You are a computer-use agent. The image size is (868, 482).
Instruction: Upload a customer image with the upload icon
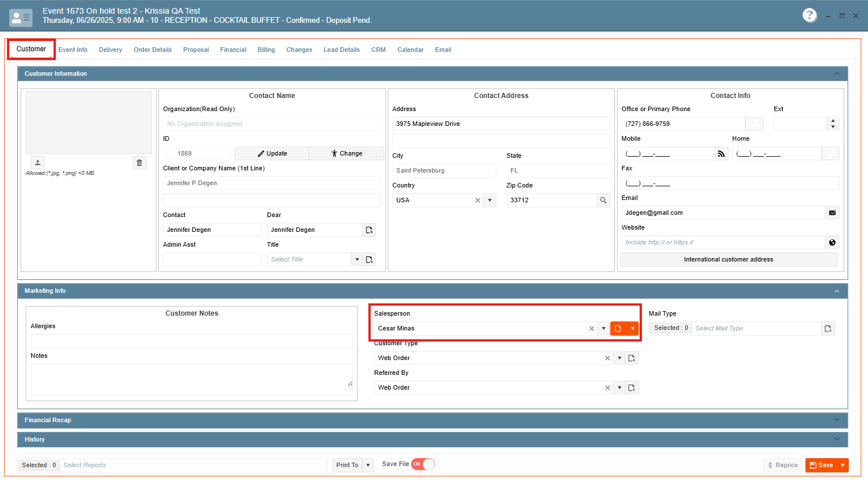pyautogui.click(x=38, y=162)
